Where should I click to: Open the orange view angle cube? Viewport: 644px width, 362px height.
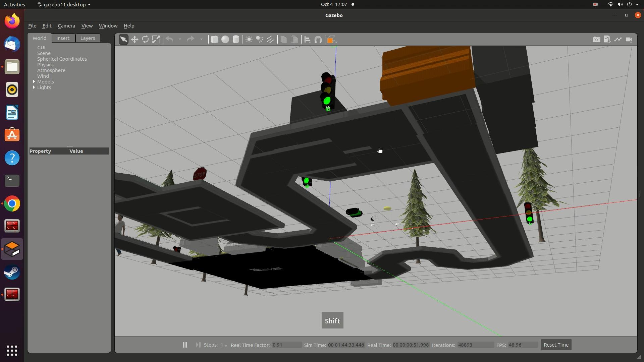[x=331, y=40]
